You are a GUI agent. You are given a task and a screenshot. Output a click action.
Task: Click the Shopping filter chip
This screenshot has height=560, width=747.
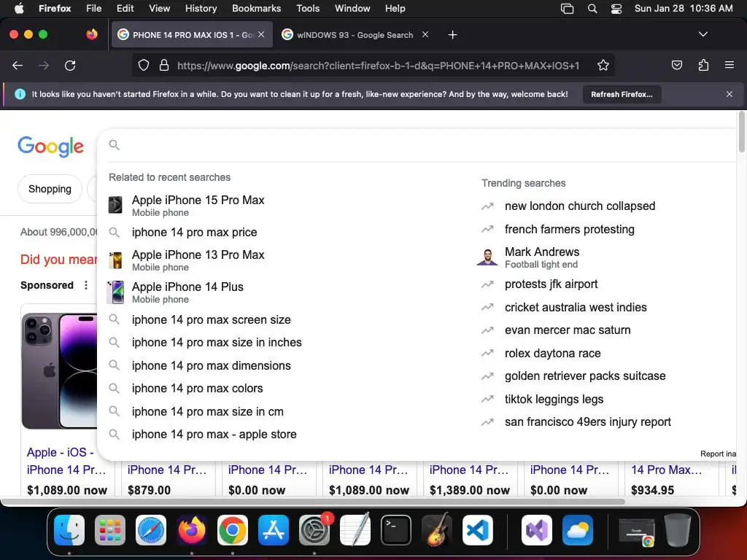[50, 189]
